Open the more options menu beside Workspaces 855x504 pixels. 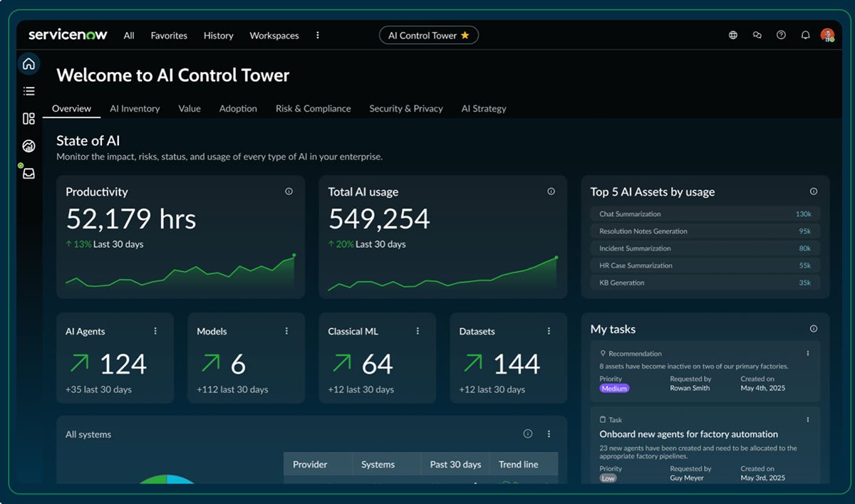318,35
